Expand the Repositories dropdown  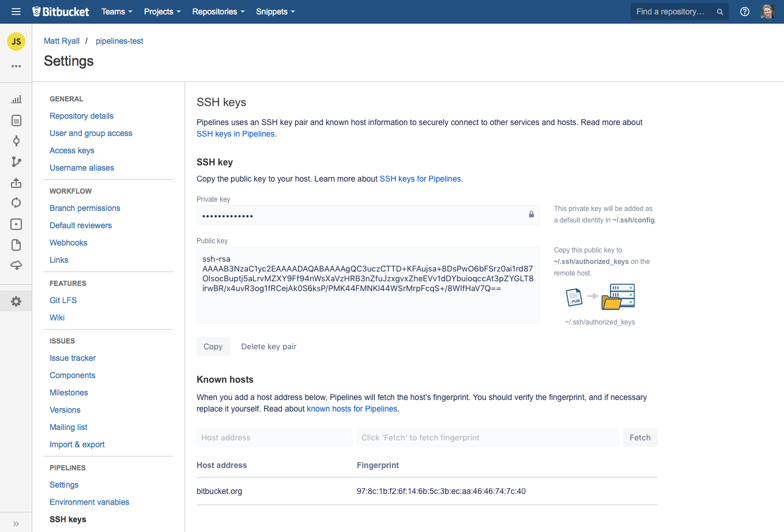(x=218, y=12)
